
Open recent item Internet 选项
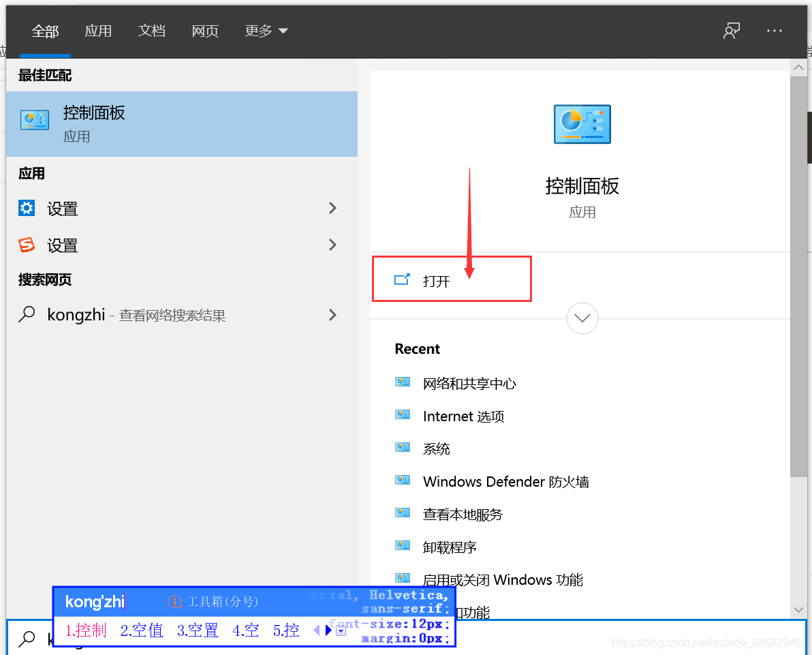click(463, 416)
